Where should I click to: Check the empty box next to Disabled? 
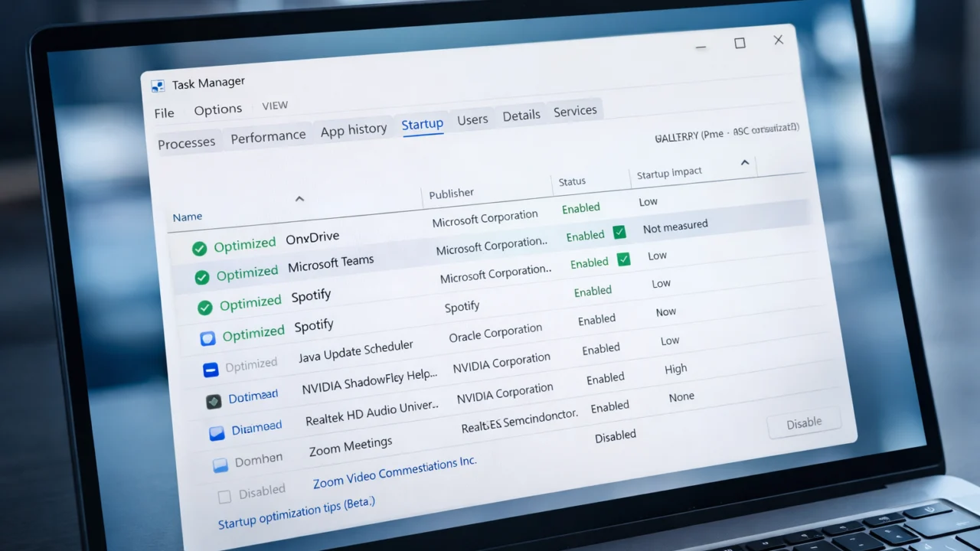224,497
